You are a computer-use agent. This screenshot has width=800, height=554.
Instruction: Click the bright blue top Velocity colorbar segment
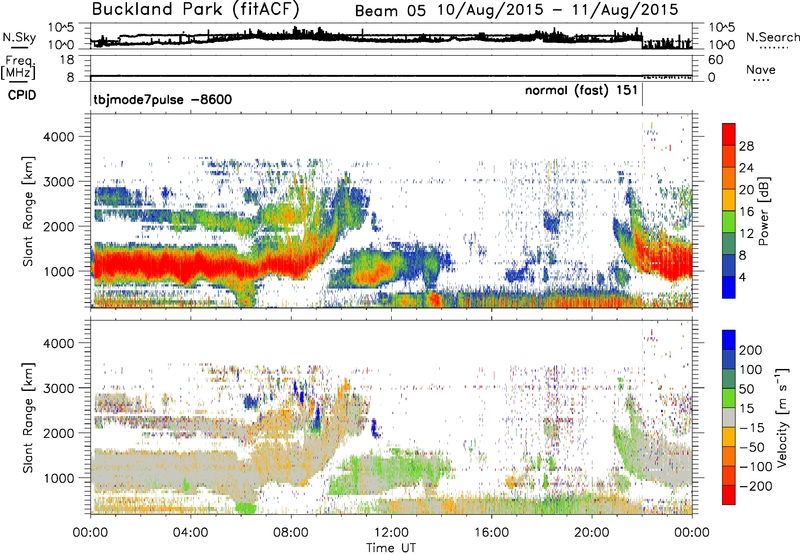click(x=729, y=340)
